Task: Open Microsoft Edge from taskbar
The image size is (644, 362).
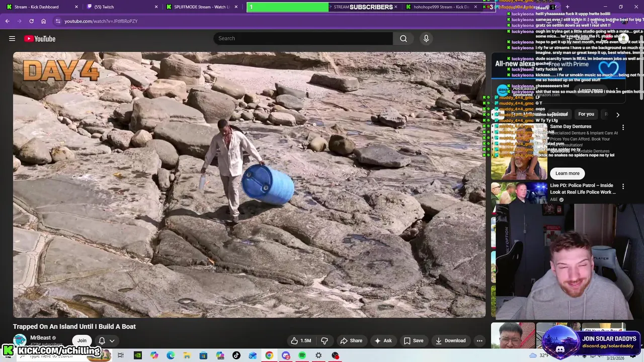Action: pyautogui.click(x=171, y=355)
